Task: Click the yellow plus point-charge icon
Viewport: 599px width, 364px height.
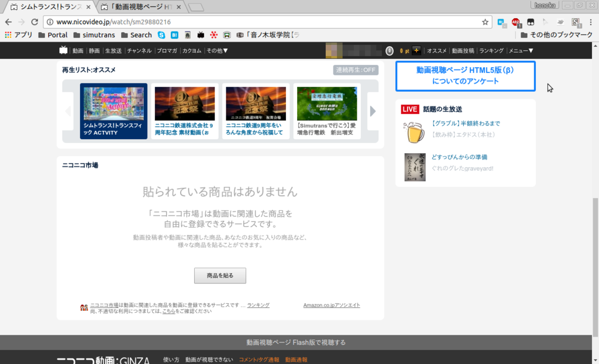Action: 416,50
